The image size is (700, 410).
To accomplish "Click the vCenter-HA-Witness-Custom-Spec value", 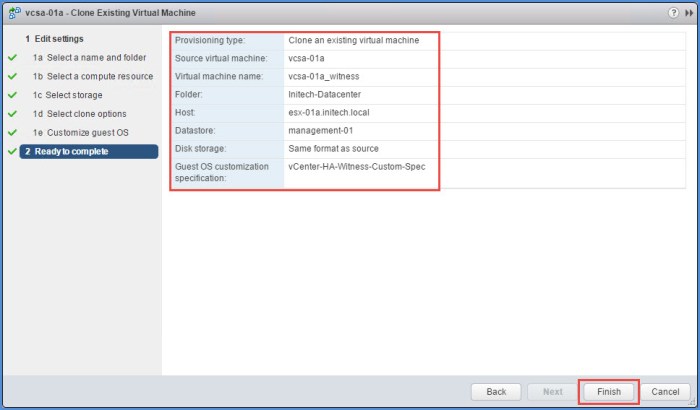I will [x=356, y=166].
